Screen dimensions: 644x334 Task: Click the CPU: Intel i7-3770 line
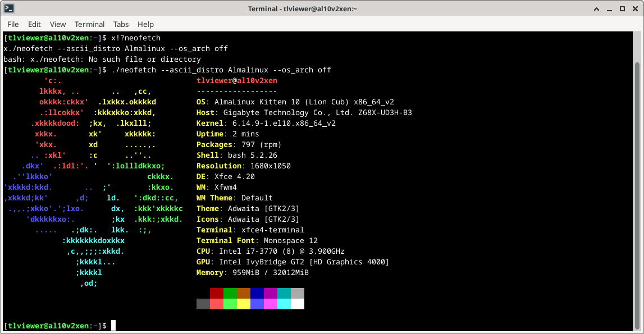[x=270, y=251]
